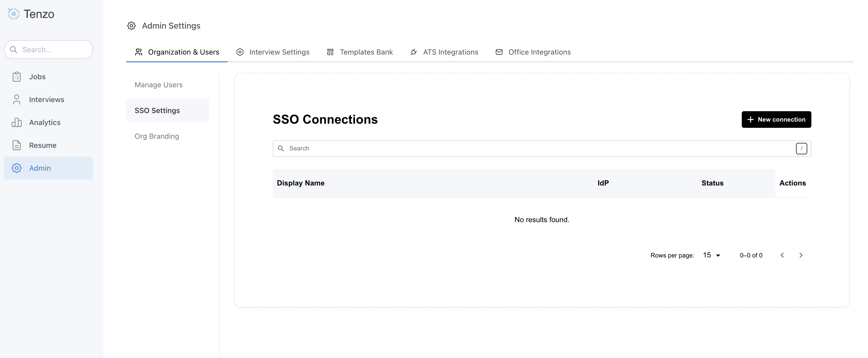Go to next page with right chevron
Image resolution: width=868 pixels, height=358 pixels.
[x=801, y=255]
